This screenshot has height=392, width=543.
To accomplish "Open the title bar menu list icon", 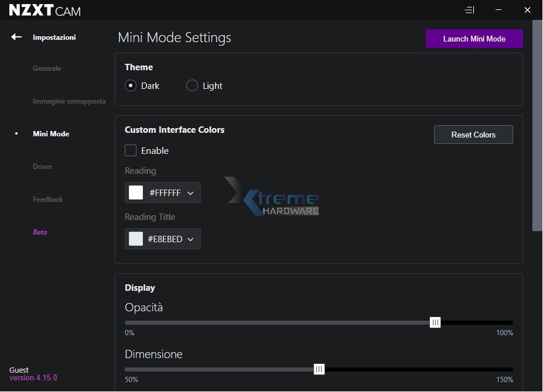I will [469, 10].
